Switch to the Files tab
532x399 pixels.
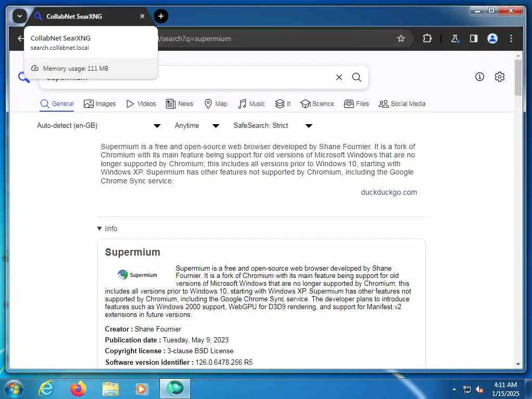(356, 104)
